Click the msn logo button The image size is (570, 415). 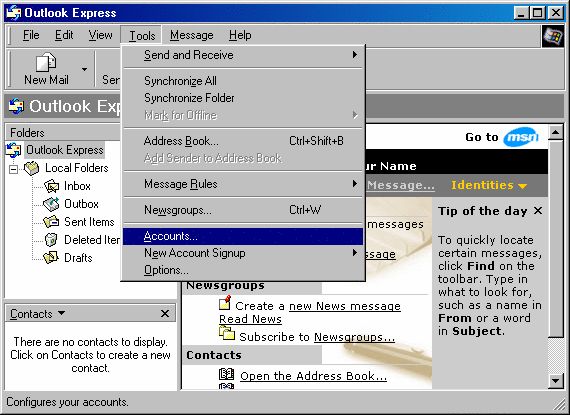point(521,137)
